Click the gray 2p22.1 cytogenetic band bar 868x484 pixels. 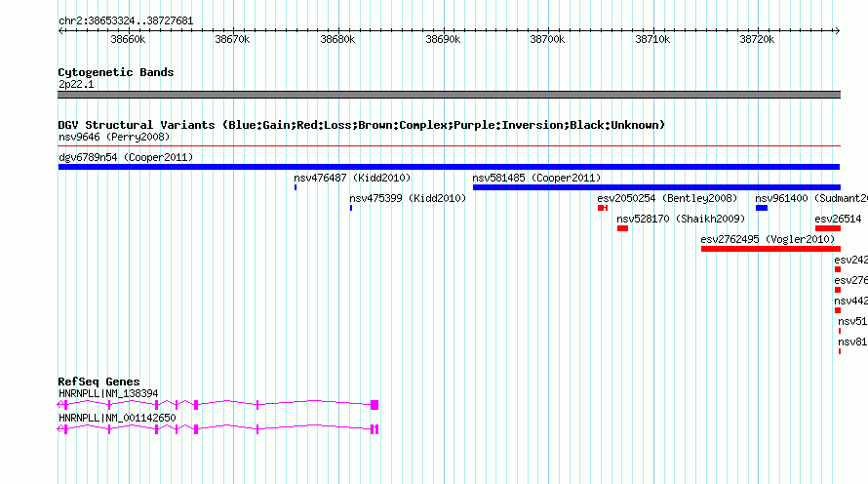[x=449, y=95]
